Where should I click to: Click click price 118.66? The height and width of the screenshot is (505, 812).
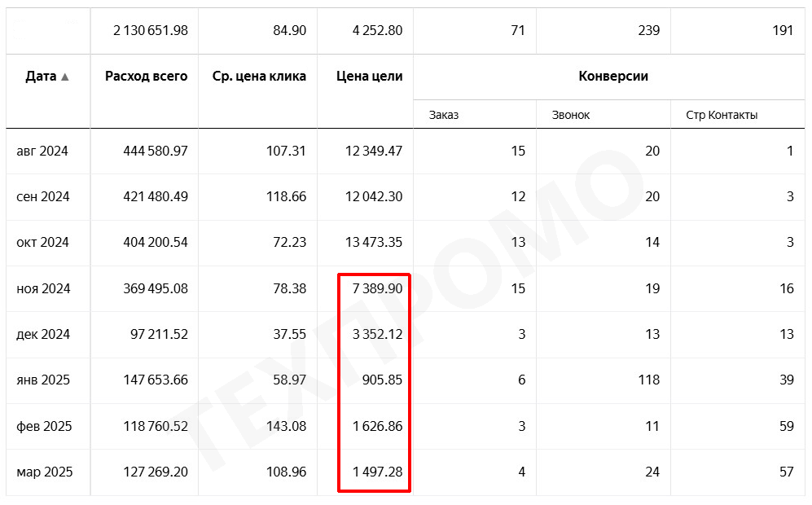point(286,197)
